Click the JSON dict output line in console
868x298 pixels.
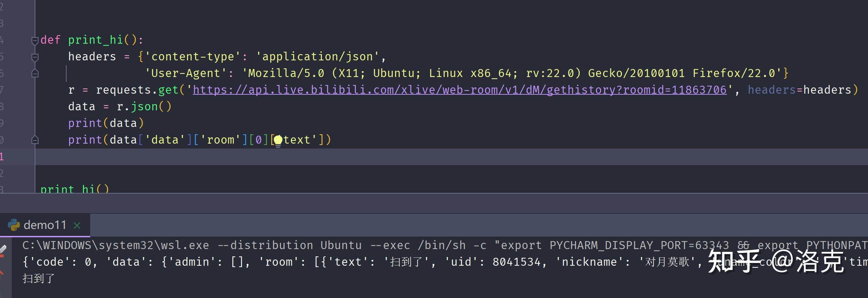point(445,262)
